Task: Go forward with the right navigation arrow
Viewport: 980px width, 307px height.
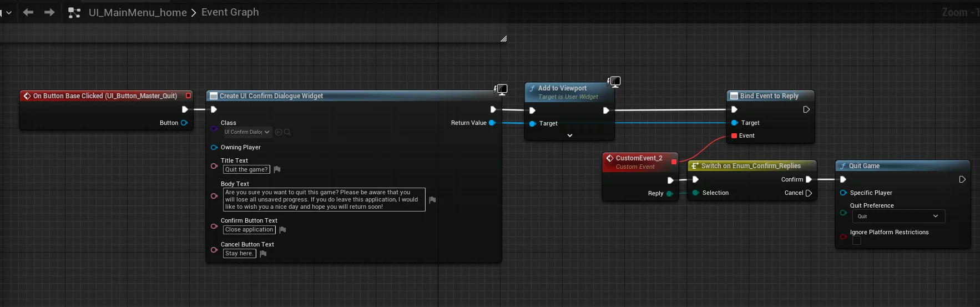Action: [x=49, y=12]
